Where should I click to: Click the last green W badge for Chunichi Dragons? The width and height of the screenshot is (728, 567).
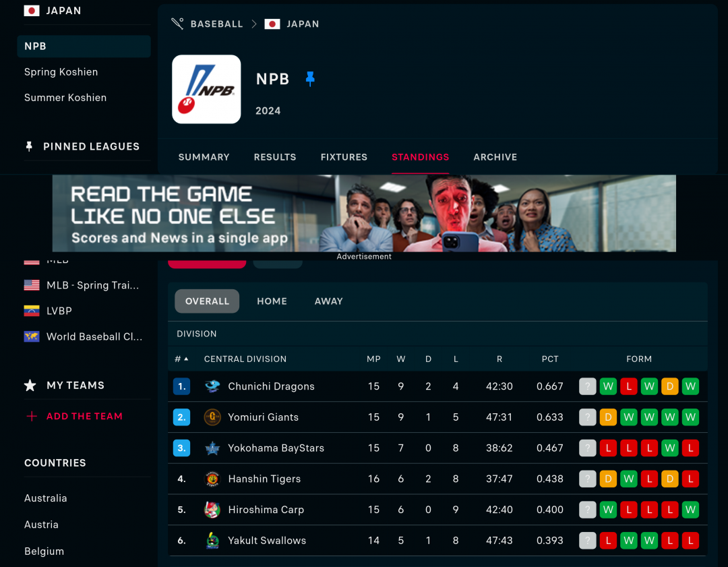[x=690, y=386]
